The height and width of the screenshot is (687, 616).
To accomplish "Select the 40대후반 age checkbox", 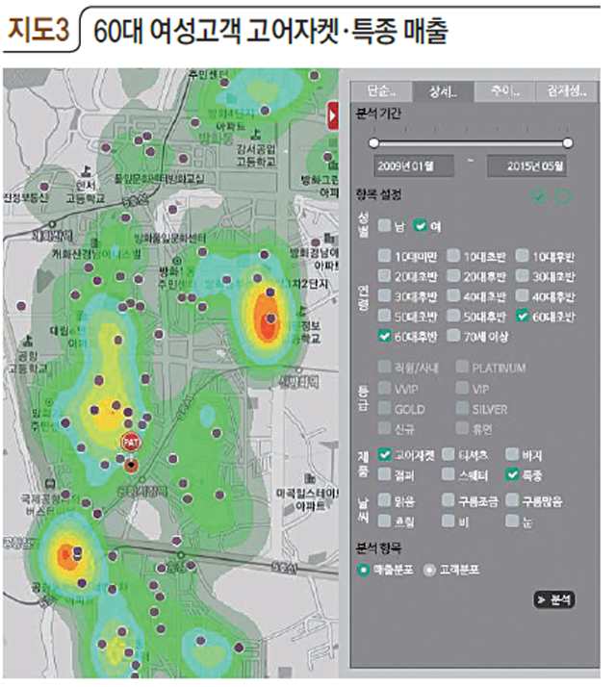I will [x=522, y=295].
